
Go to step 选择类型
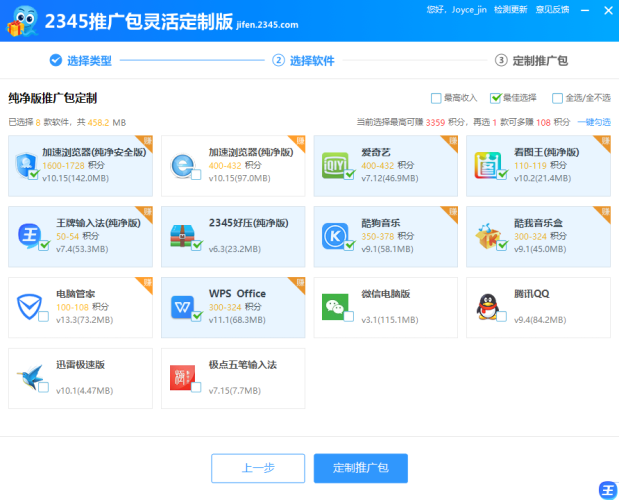click(81, 60)
